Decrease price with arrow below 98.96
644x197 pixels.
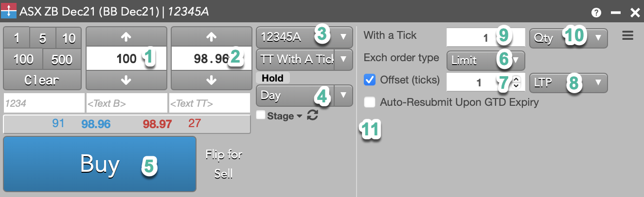pyautogui.click(x=212, y=81)
